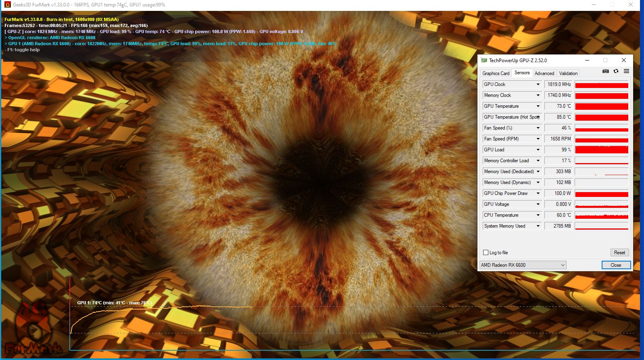
Task: Click the GPU-Z refresh icon
Action: (616, 71)
